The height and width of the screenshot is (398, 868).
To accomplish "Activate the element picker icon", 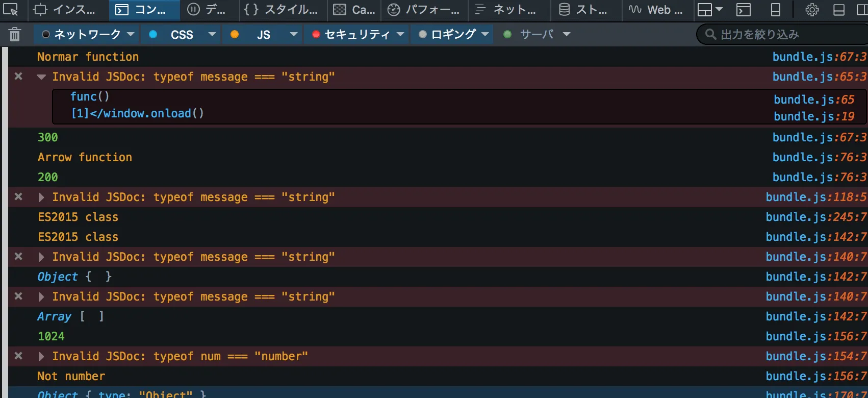I will (11, 10).
